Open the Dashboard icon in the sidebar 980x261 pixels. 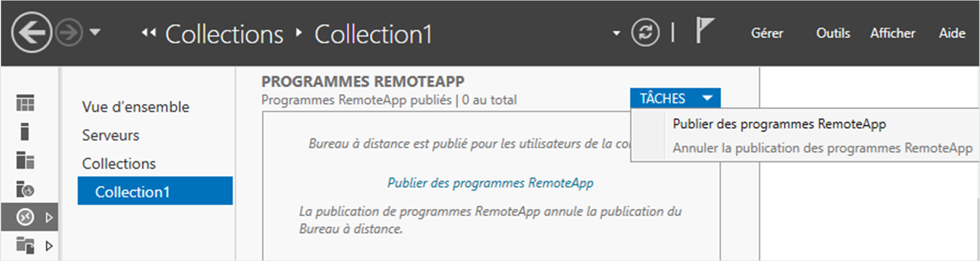pyautogui.click(x=25, y=103)
